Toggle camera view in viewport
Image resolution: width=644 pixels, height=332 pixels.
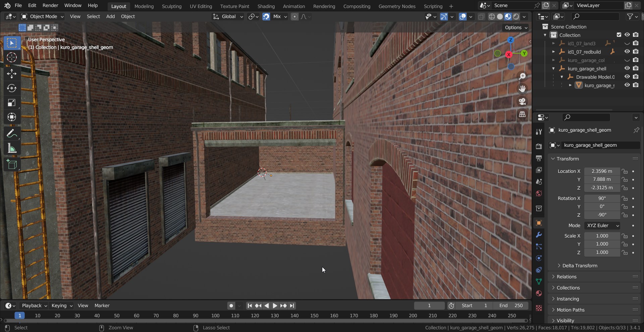522,102
